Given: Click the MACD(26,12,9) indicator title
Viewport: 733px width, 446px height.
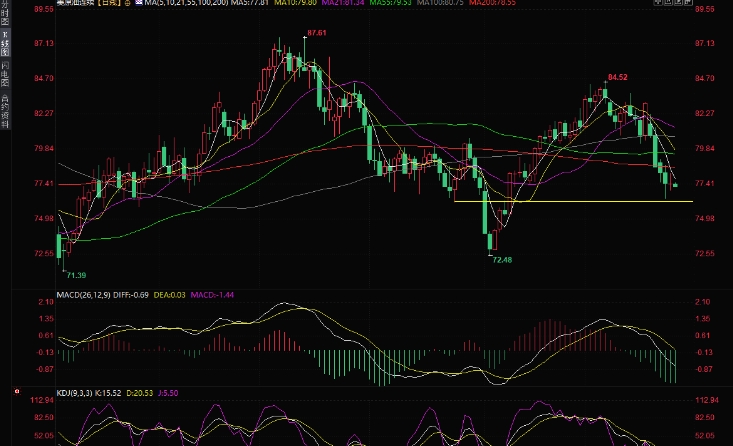Looking at the screenshot, I should click(x=83, y=295).
